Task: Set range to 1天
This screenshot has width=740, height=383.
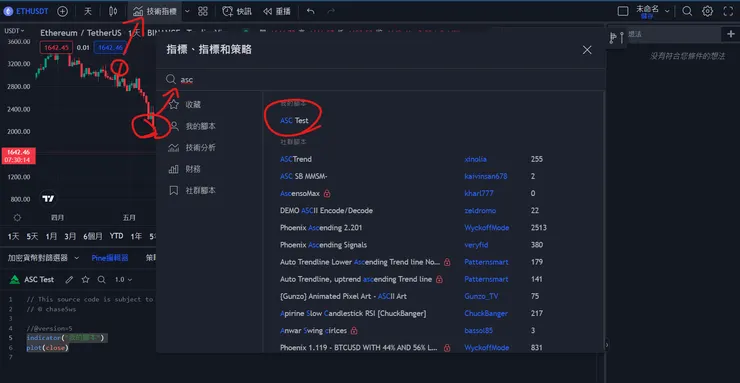Action: (x=14, y=236)
